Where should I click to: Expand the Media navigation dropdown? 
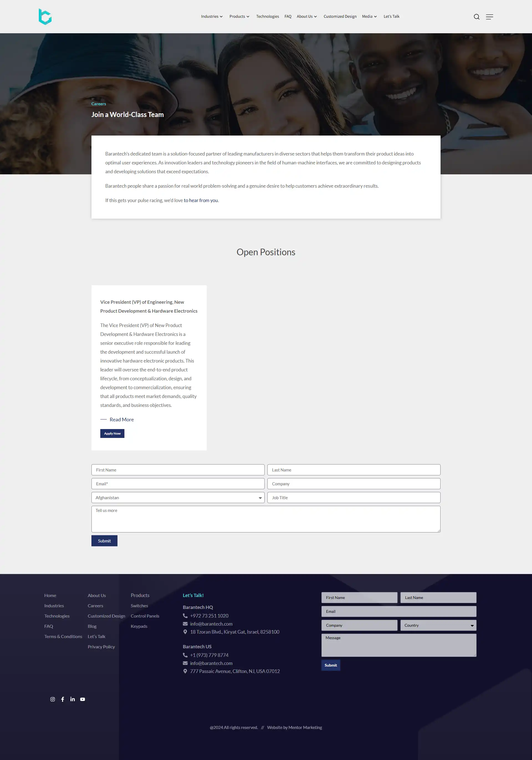pyautogui.click(x=369, y=16)
